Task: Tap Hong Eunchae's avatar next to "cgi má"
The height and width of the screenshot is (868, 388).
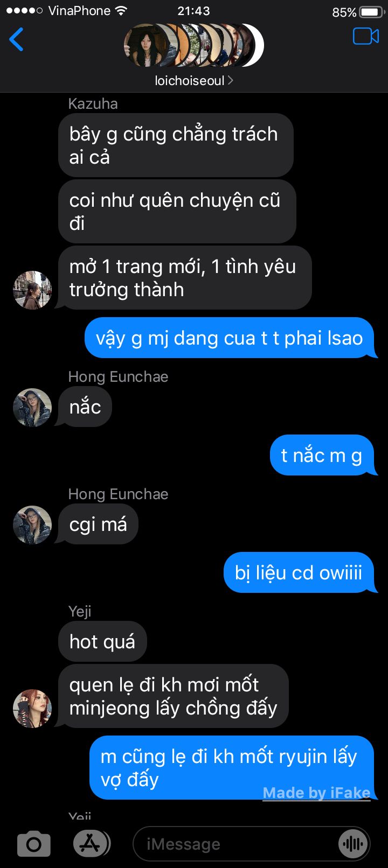Action: click(32, 525)
